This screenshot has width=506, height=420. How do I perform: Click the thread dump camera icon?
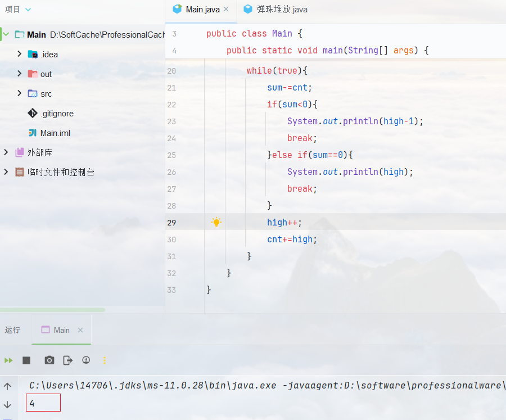[x=49, y=360]
